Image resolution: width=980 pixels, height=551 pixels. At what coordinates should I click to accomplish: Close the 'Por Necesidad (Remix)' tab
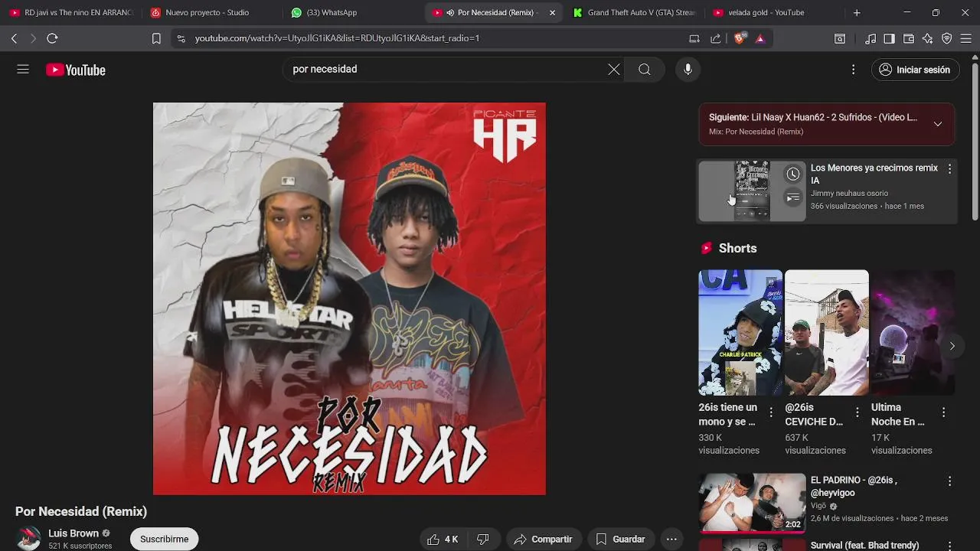(552, 13)
